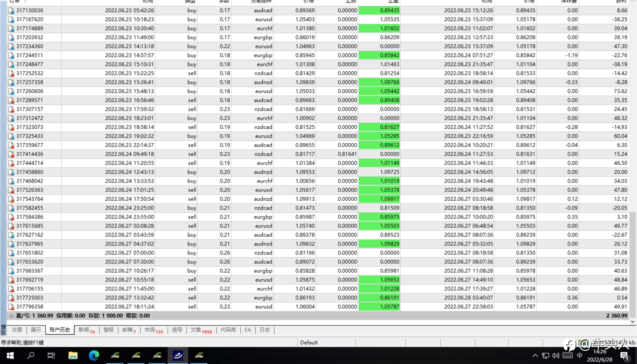Screen dimensions: 637x364
Task: Click the total balance 2 360.99
Action: coord(617,316)
